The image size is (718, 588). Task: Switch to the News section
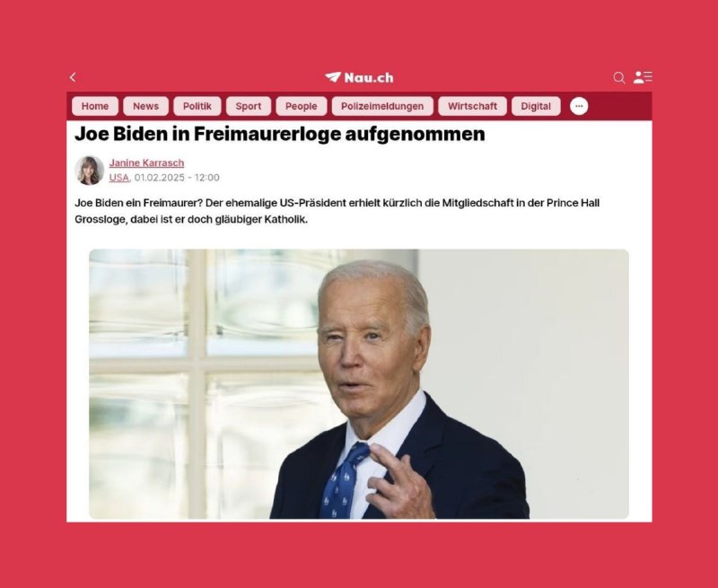pos(145,106)
